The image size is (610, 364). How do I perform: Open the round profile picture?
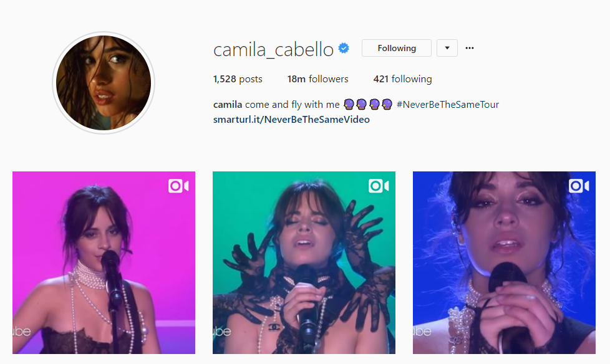click(x=104, y=83)
